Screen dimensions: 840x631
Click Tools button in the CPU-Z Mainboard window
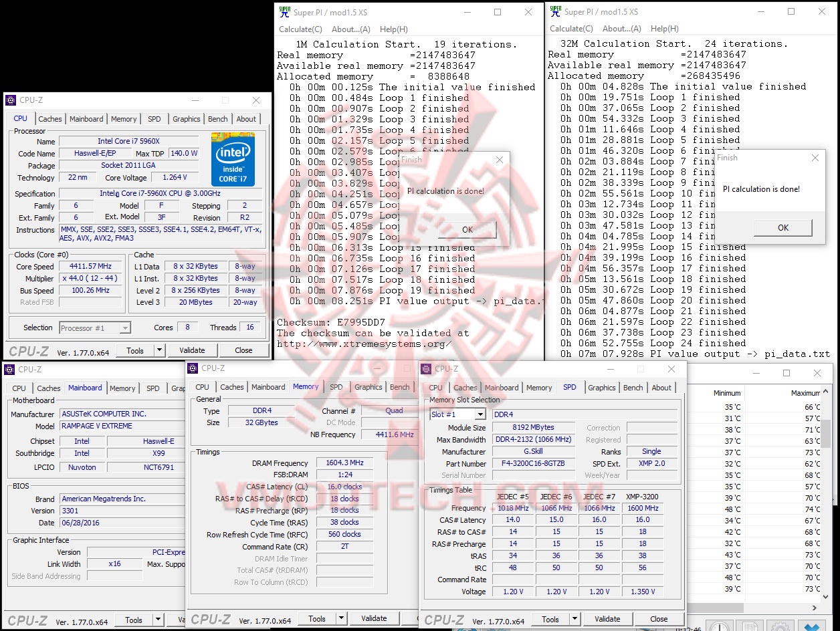[134, 621]
